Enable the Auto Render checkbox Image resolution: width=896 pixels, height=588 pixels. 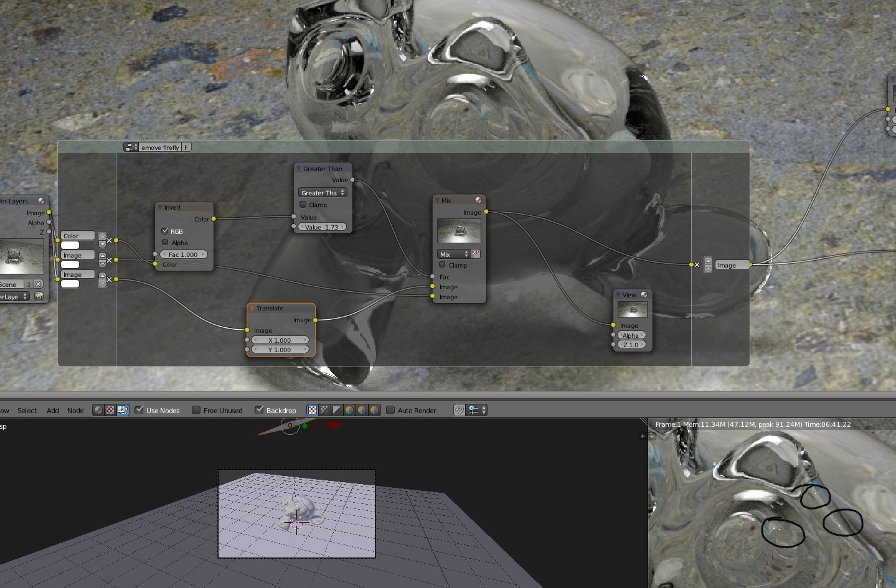coord(390,410)
